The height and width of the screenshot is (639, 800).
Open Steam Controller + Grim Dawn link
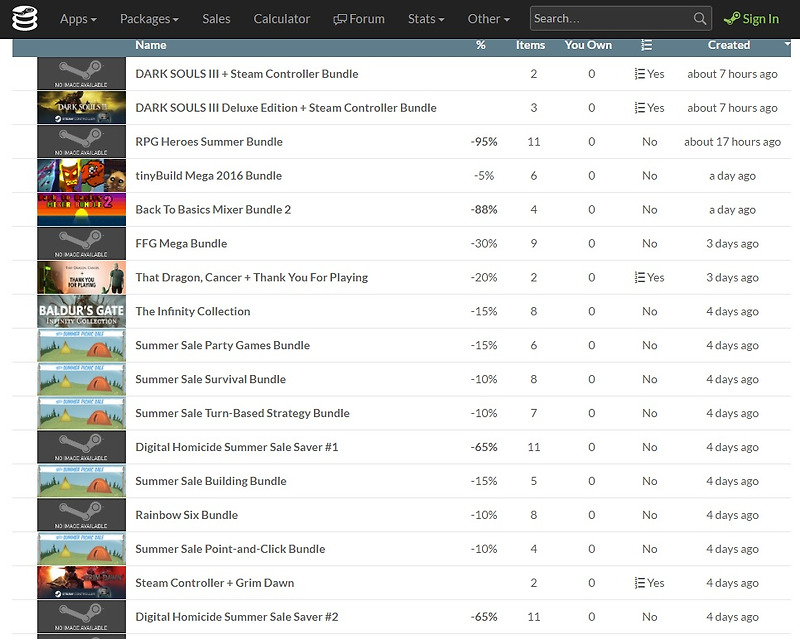pyautogui.click(x=214, y=583)
